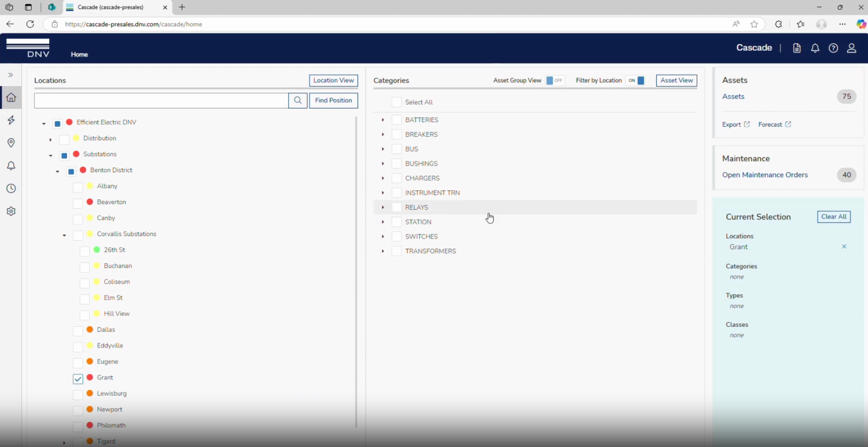Check the RELAYS category checkbox
The height and width of the screenshot is (447, 868).
(397, 207)
